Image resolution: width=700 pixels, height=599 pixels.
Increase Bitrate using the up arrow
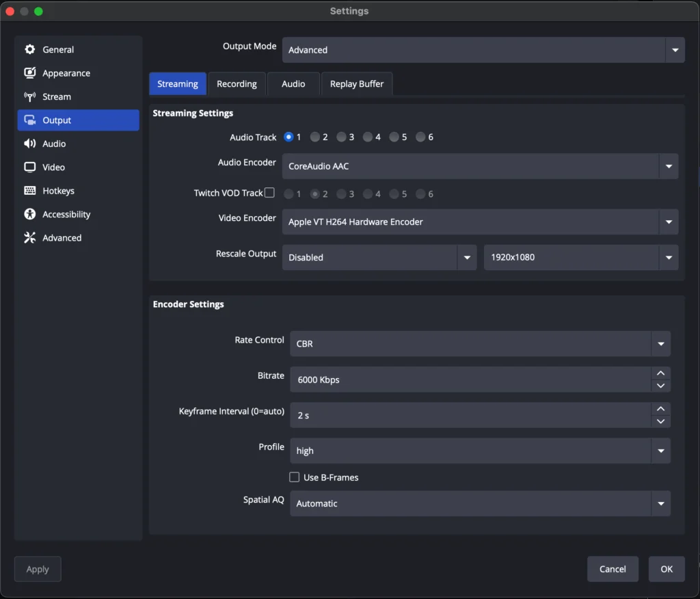coord(660,373)
